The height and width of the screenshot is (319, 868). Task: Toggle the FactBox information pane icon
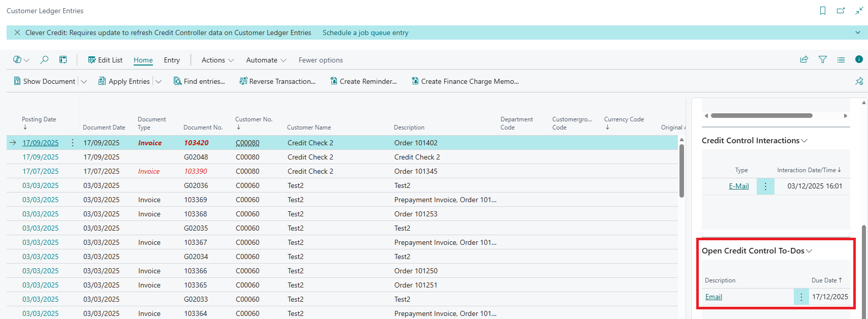[859, 60]
